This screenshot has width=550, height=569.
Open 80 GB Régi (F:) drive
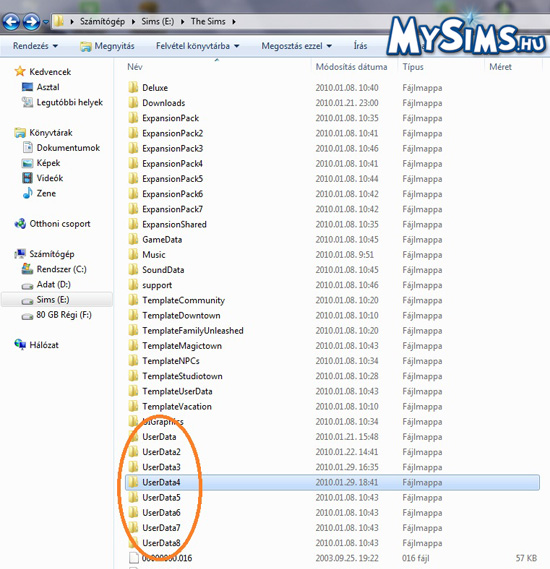point(64,315)
